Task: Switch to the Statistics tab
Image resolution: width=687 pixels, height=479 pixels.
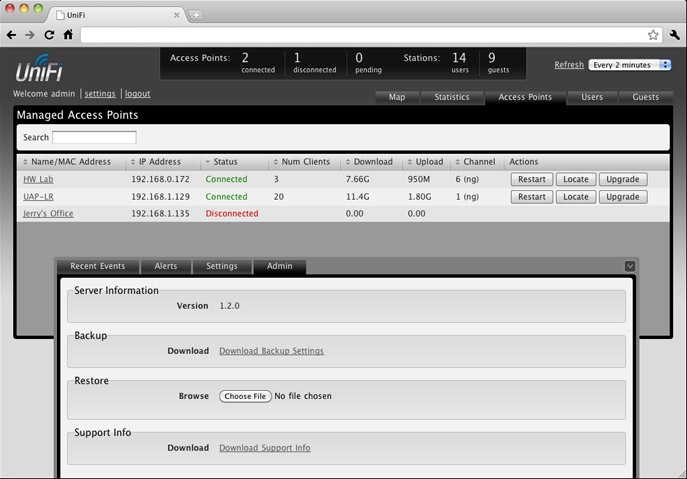Action: (x=452, y=97)
